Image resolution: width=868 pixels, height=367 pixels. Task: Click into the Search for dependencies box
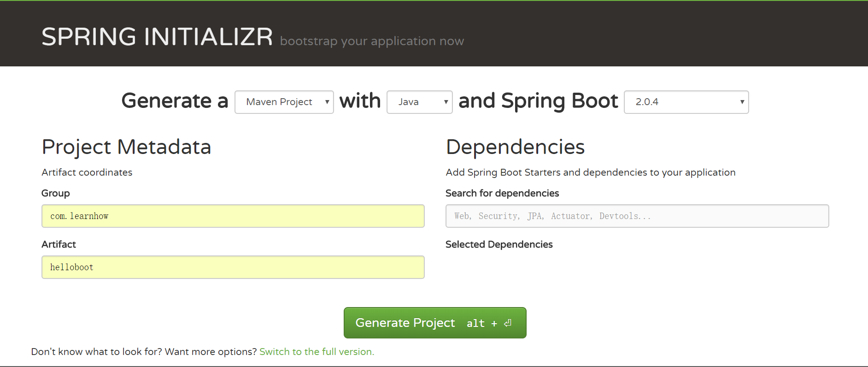tap(637, 216)
